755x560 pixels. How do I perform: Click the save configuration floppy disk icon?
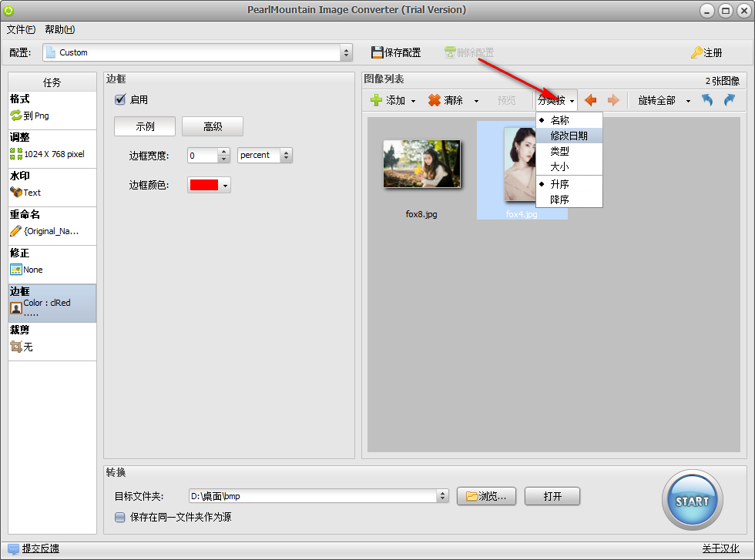377,52
